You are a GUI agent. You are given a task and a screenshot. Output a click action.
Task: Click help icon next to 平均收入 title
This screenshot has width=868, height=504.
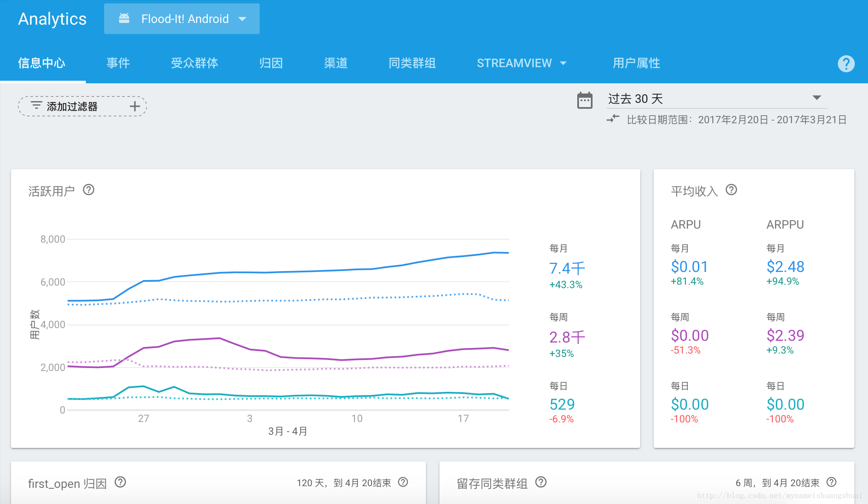tap(731, 190)
